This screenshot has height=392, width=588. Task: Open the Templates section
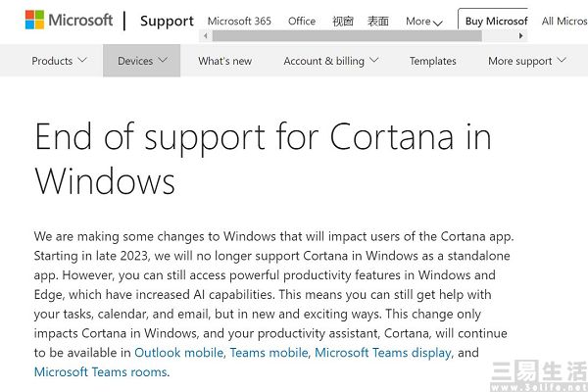coord(433,61)
